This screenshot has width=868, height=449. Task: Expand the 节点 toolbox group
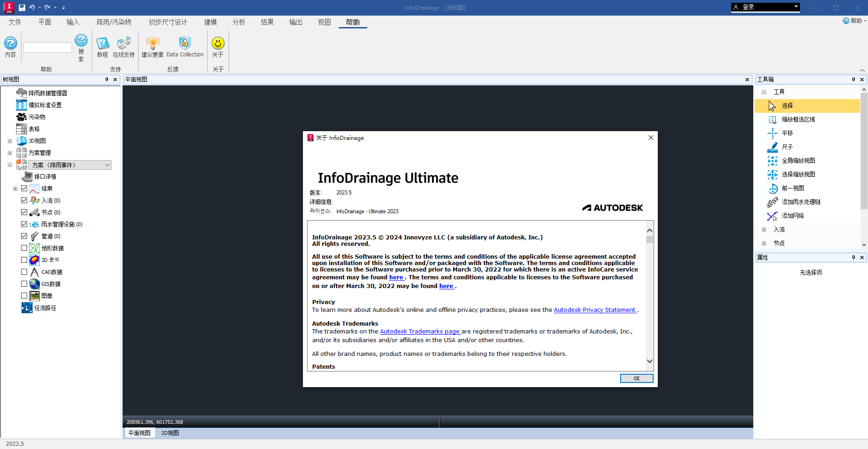click(764, 243)
